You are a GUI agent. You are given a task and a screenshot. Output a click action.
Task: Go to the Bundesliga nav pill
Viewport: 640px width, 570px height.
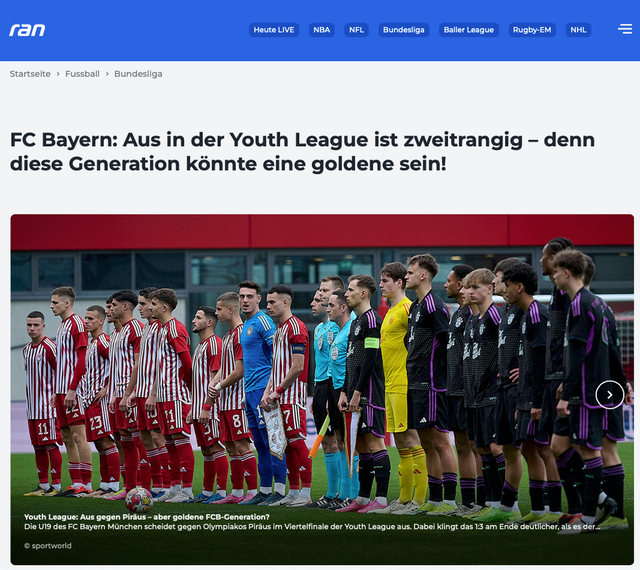point(404,30)
